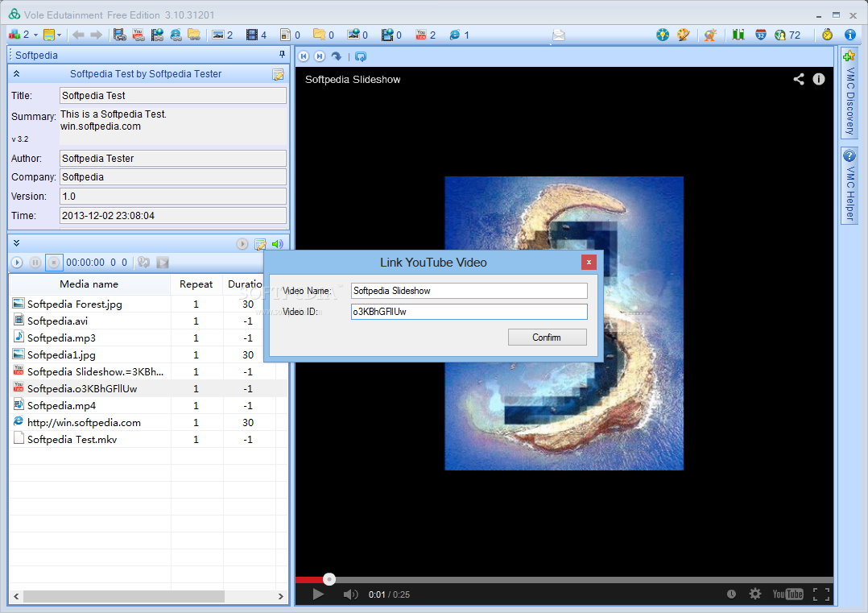Share the YouTube video
This screenshot has height=613, width=868.
coord(798,79)
